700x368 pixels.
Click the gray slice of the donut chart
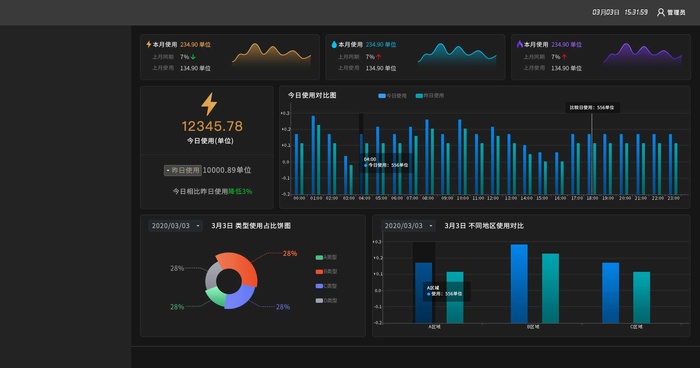[x=212, y=276]
